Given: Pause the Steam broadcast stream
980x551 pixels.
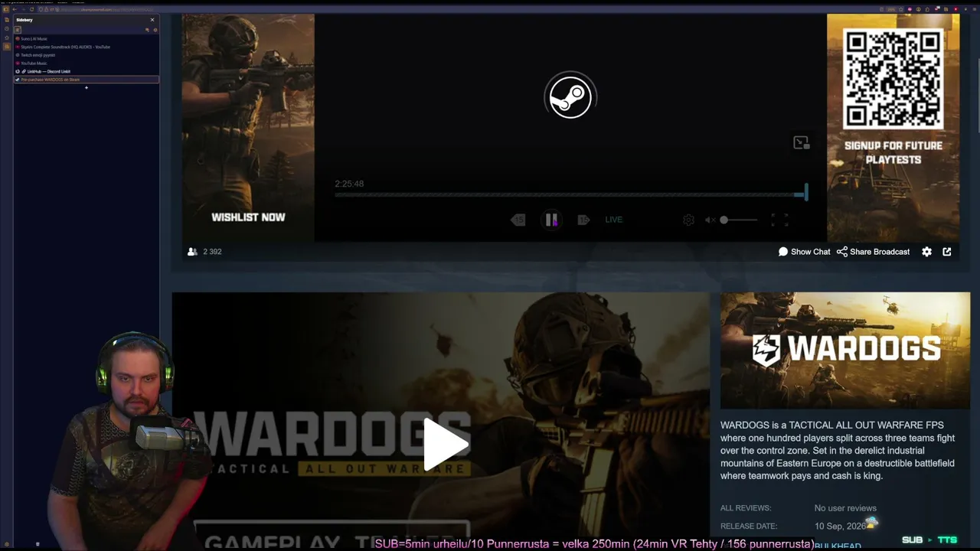Looking at the screenshot, I should coord(551,220).
